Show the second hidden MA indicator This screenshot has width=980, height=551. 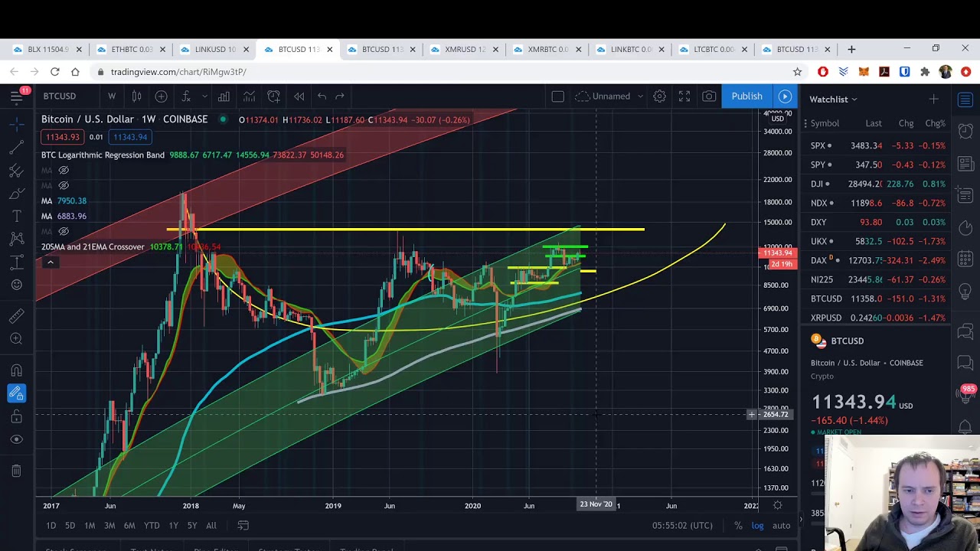click(x=64, y=185)
